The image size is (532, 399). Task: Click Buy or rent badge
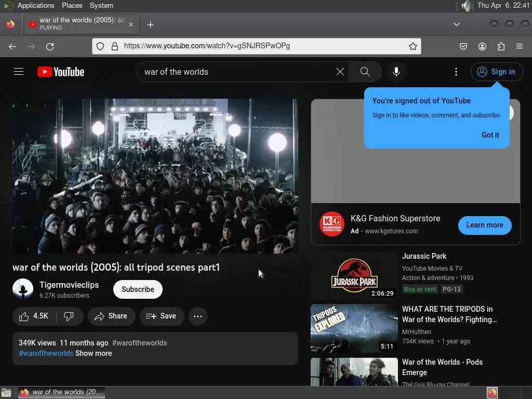tap(420, 289)
